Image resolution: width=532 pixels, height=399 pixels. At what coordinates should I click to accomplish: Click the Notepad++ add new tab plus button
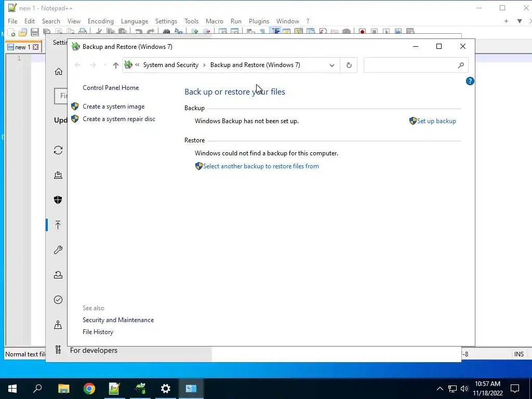click(506, 21)
